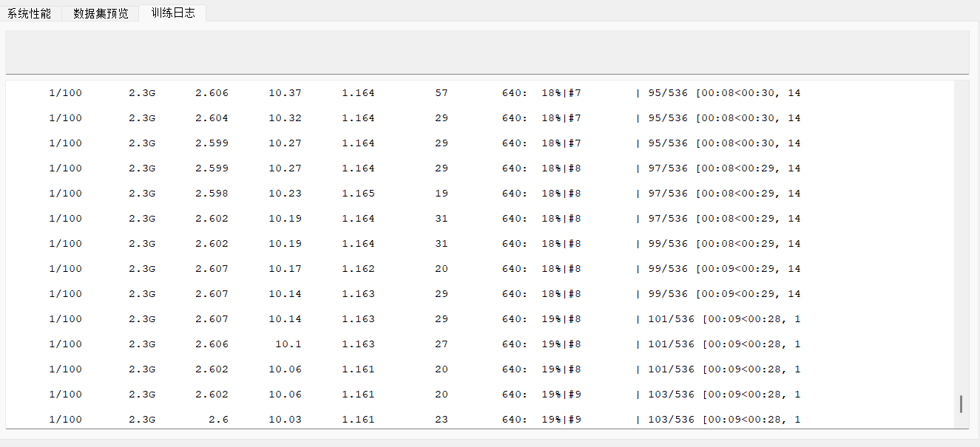Select the instance count 27
The width and height of the screenshot is (980, 447).
(442, 344)
